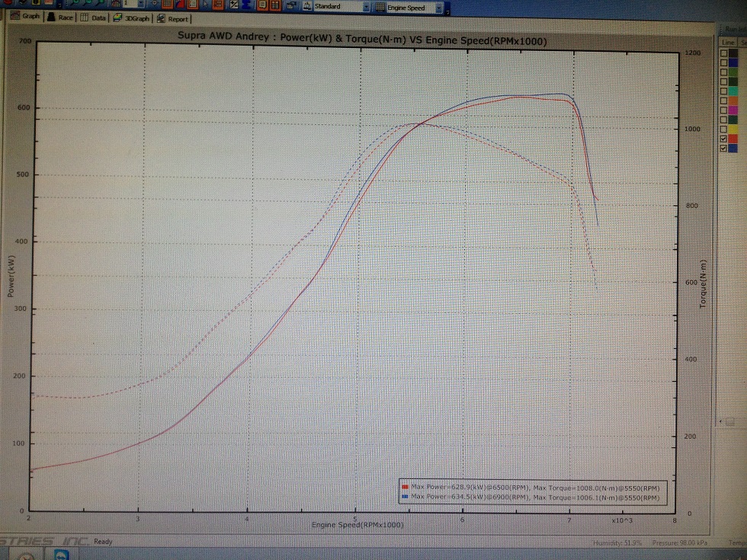
Task: Click the Report tab's icon
Action: 161,18
